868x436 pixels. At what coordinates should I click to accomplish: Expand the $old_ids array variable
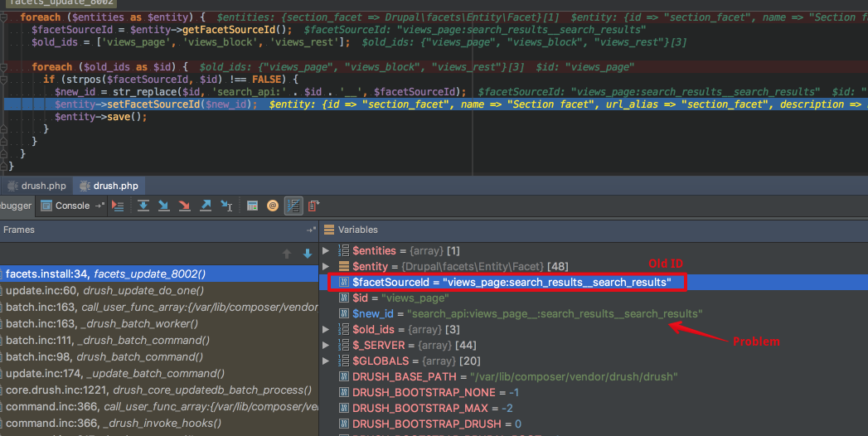pyautogui.click(x=326, y=329)
